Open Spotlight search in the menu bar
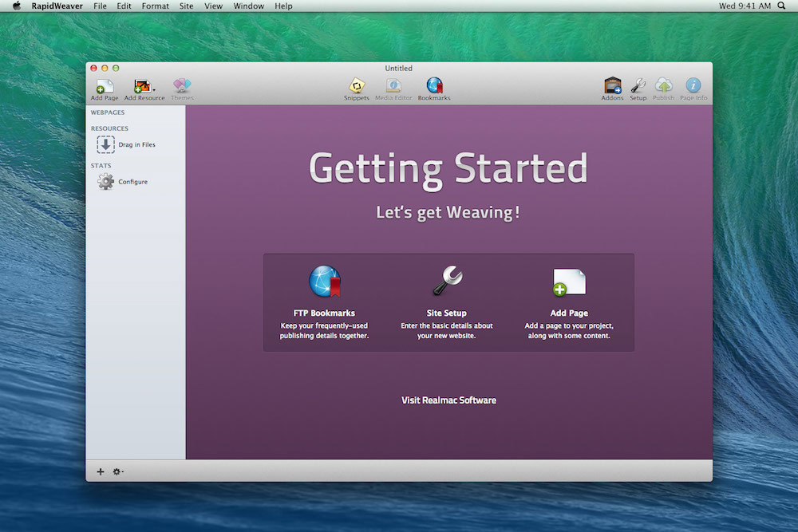798x532 pixels. 781,6
